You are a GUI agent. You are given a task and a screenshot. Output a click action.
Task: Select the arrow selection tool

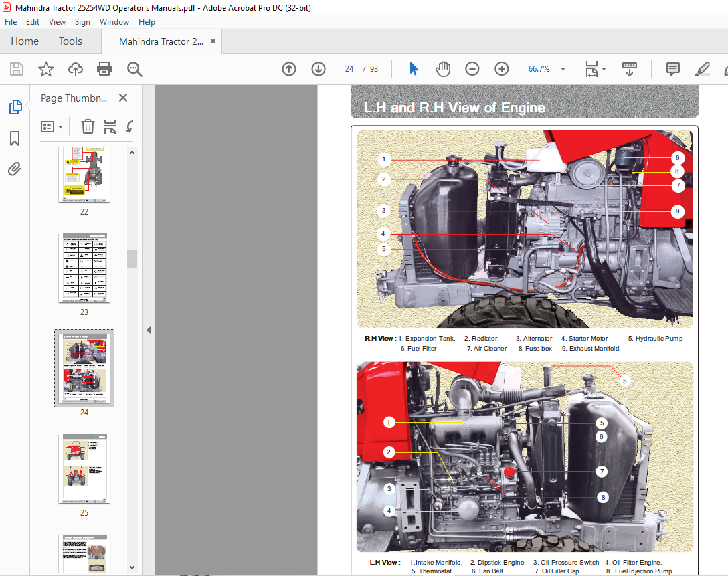tap(414, 69)
